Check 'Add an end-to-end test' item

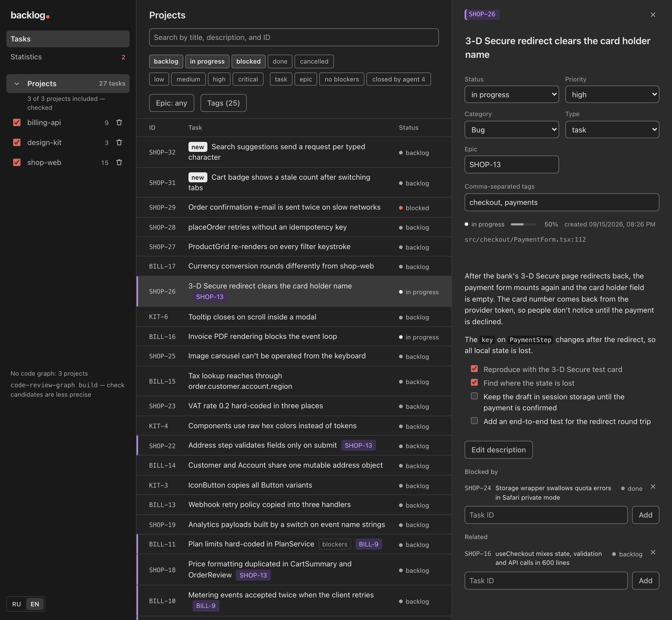tap(474, 421)
